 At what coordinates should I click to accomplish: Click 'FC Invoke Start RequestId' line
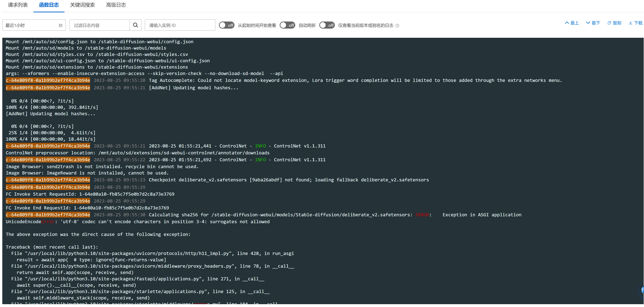click(90, 194)
